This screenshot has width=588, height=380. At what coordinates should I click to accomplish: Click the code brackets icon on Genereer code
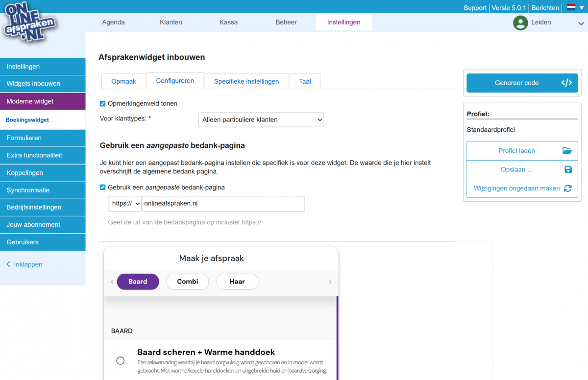pos(566,83)
